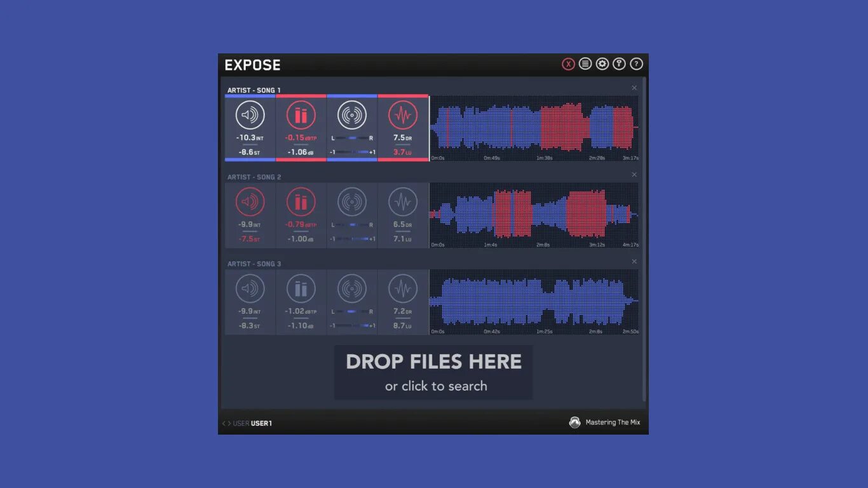The image size is (868, 488).
Task: Click Song 3 L-R balance meter
Action: pos(352,312)
